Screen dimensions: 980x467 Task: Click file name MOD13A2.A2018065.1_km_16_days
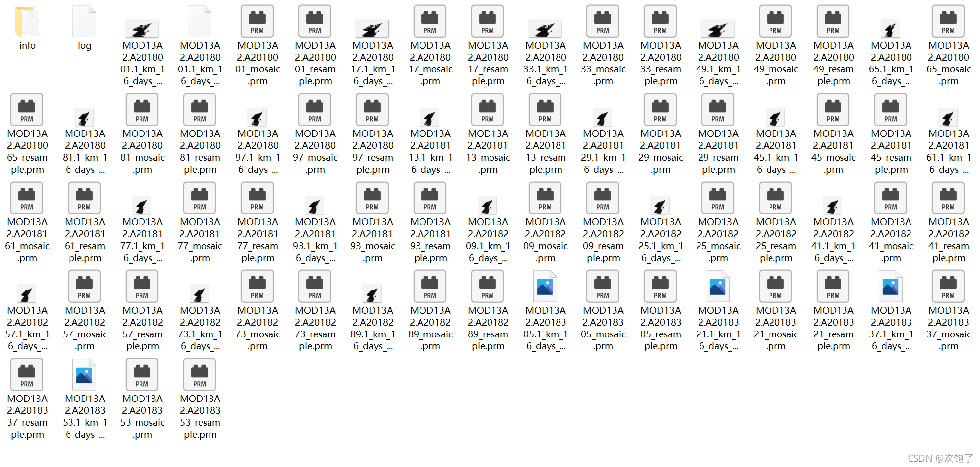(891, 63)
